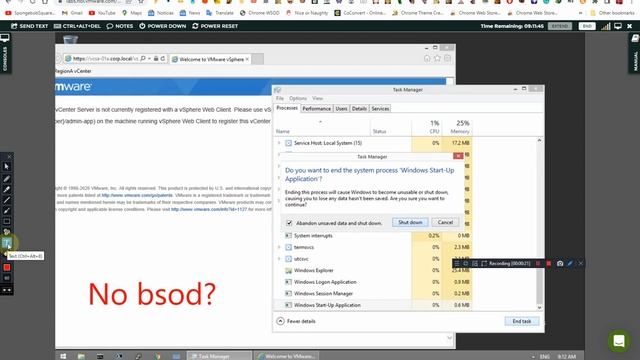
Task: Expand the termsvcs process row
Action: [x=279, y=247]
